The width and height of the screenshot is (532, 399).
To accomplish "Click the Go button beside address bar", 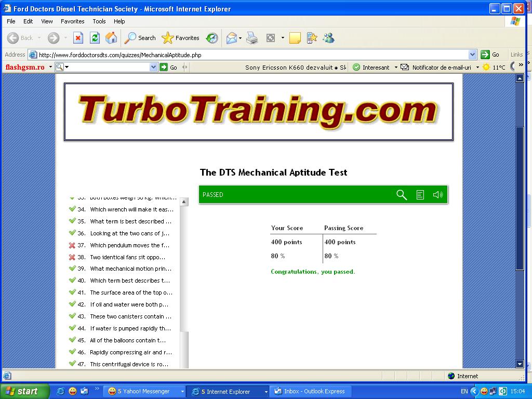I will point(490,55).
